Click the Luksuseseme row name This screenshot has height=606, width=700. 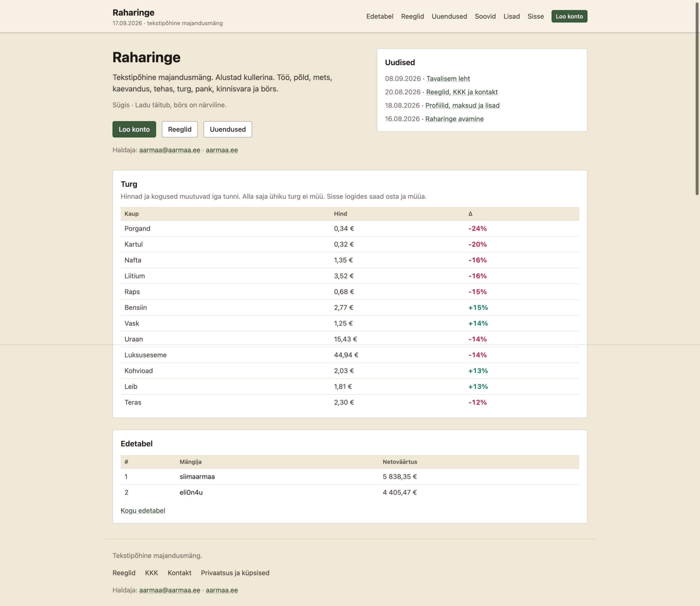pos(145,355)
